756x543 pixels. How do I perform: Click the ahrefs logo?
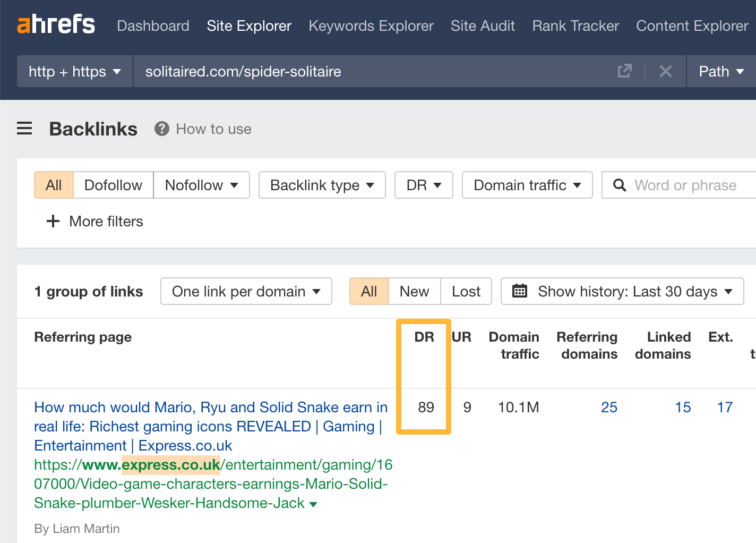(x=56, y=25)
